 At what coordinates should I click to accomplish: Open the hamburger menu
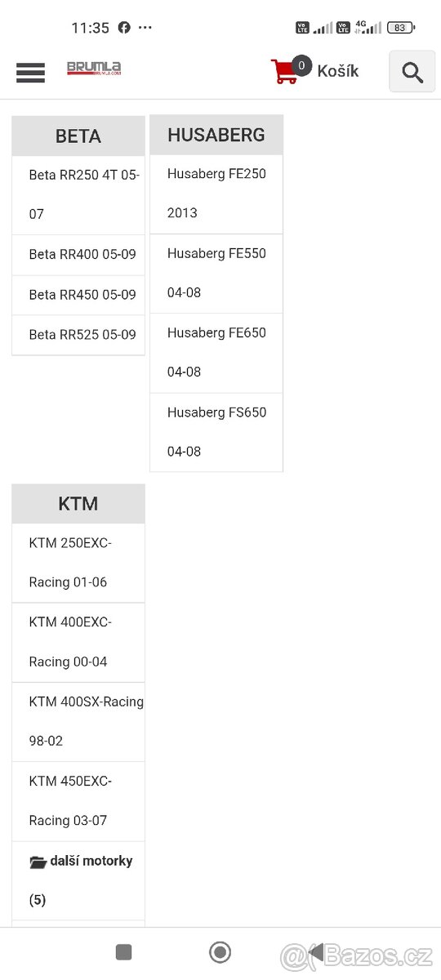pyautogui.click(x=30, y=72)
